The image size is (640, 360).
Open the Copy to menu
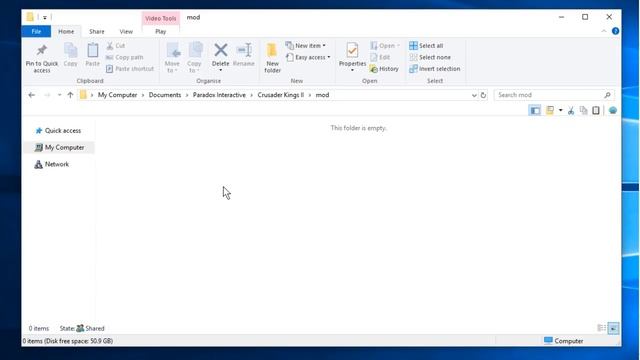[x=194, y=58]
